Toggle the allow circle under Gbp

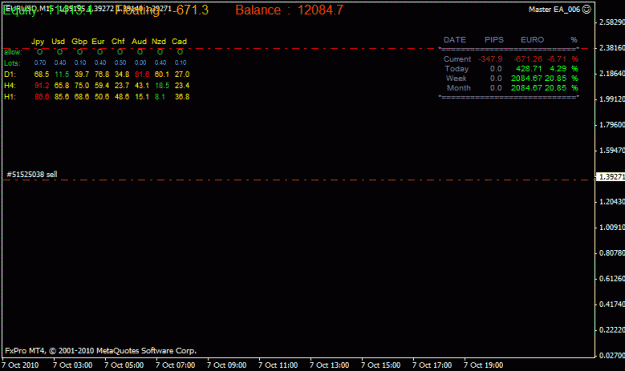(80, 52)
